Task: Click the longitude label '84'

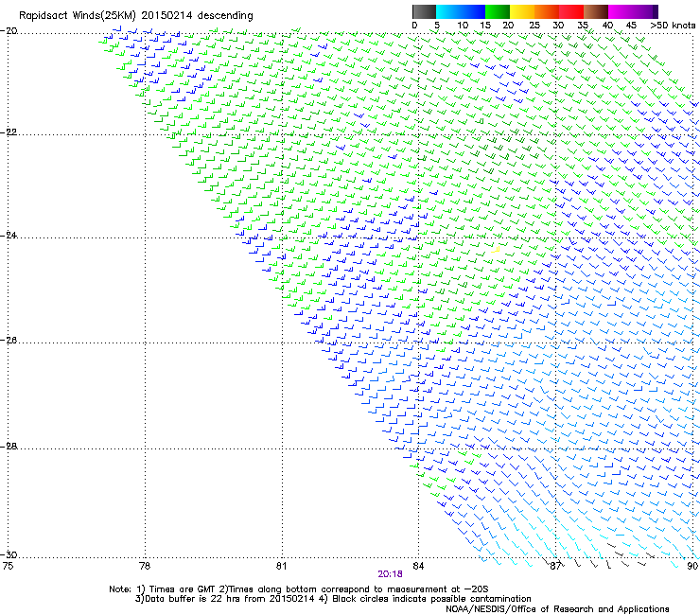Action: pyautogui.click(x=418, y=566)
